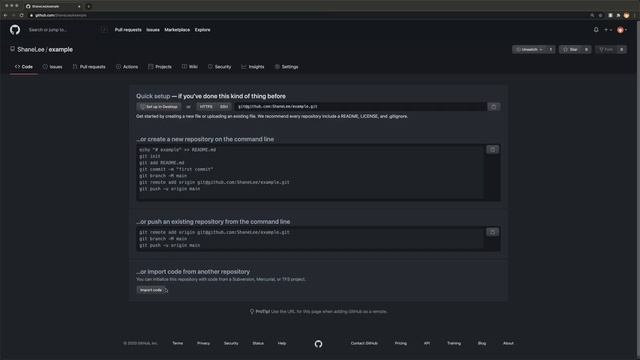The height and width of the screenshot is (360, 640).
Task: Click the 'git push -u origin main' line in create section
Action: 170,189
